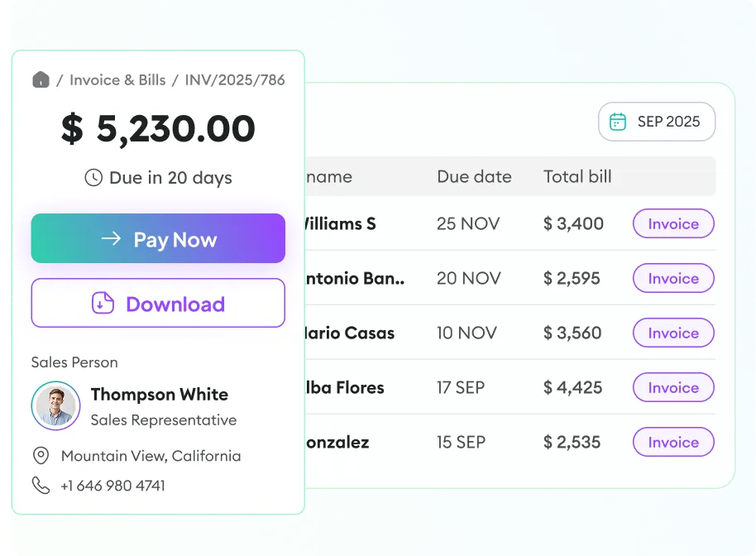Click the Pay Now button

pos(158,238)
